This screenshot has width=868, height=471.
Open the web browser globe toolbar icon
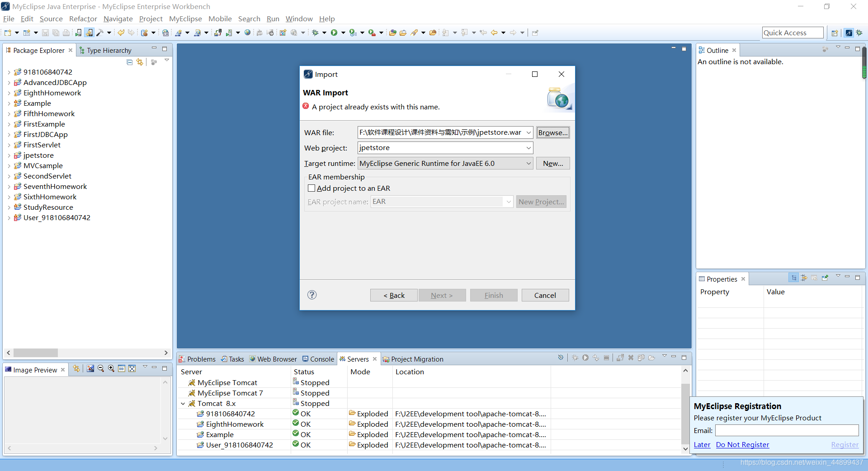247,33
